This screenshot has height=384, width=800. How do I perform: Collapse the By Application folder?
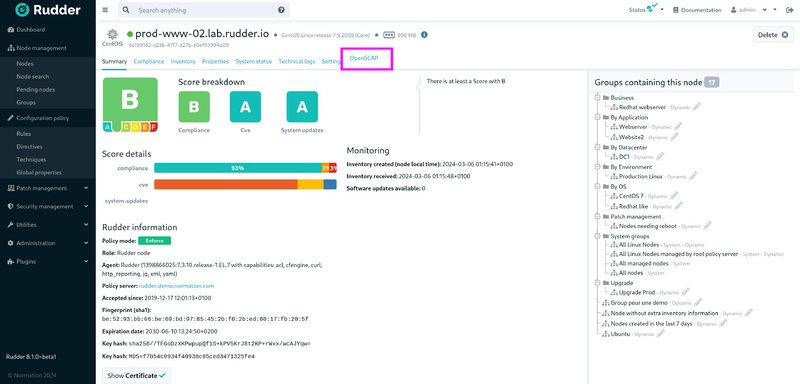[x=597, y=117]
